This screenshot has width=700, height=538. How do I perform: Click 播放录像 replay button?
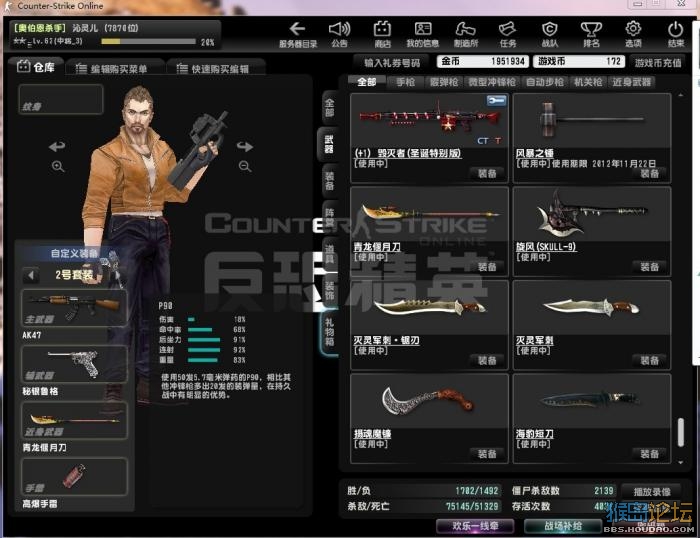(x=652, y=492)
